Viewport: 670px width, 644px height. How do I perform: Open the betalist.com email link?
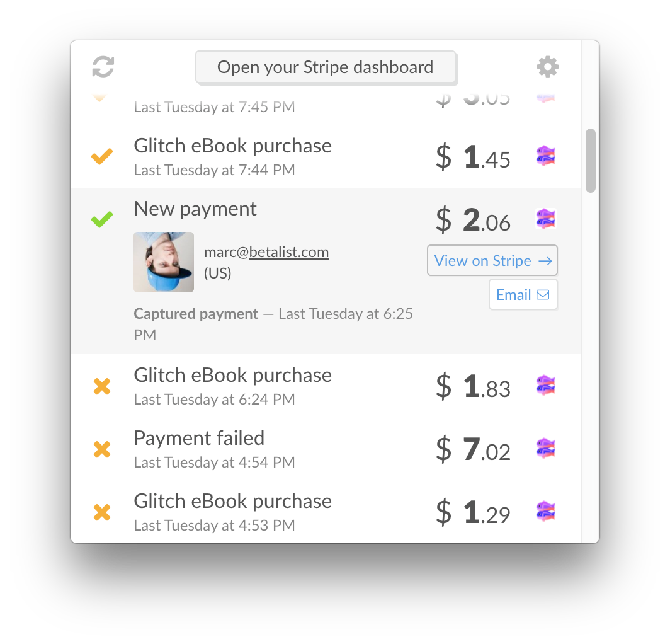click(266, 253)
